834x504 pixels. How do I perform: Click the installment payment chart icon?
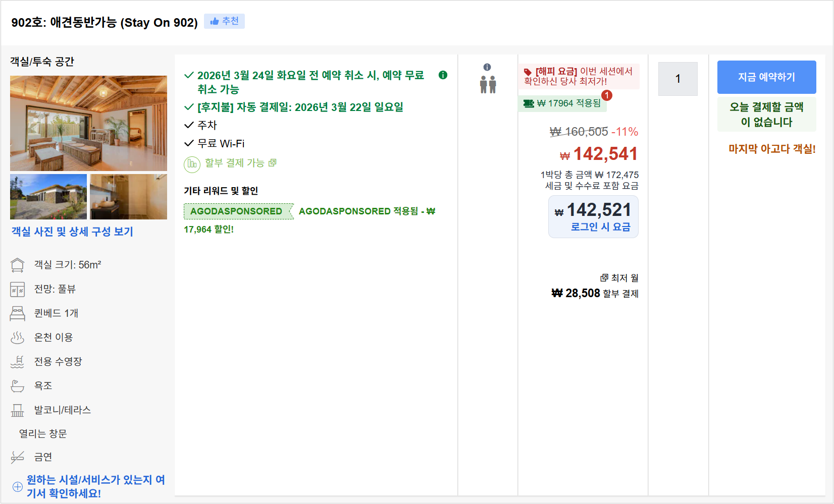click(x=192, y=163)
